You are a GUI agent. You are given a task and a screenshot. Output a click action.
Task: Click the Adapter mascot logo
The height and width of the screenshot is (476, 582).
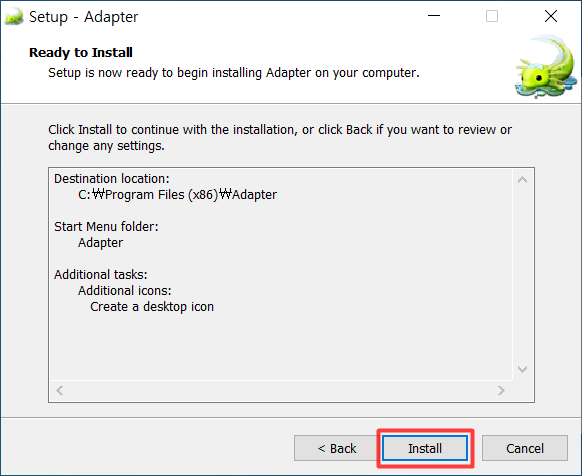pyautogui.click(x=546, y=67)
